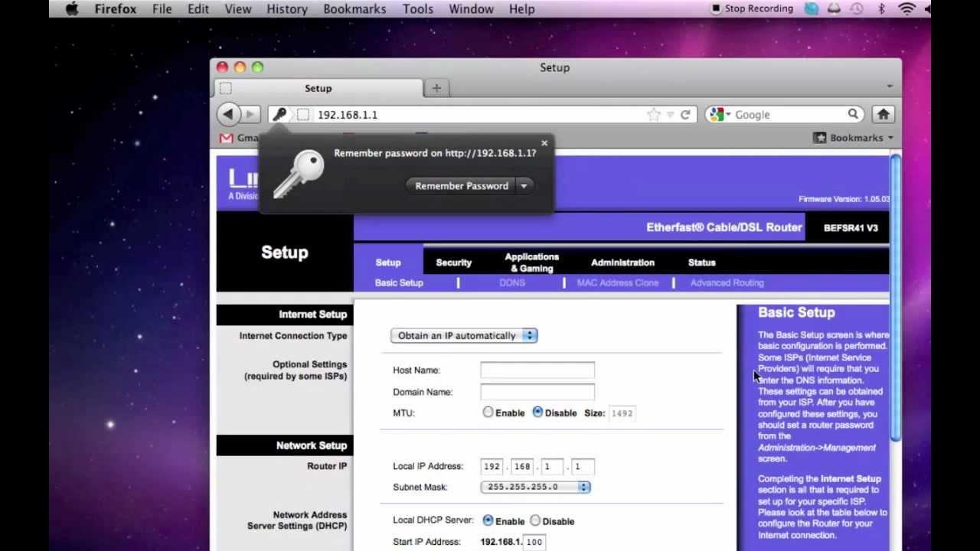The image size is (980, 551).
Task: Open the Internet Connection Type dropdown
Action: (464, 336)
